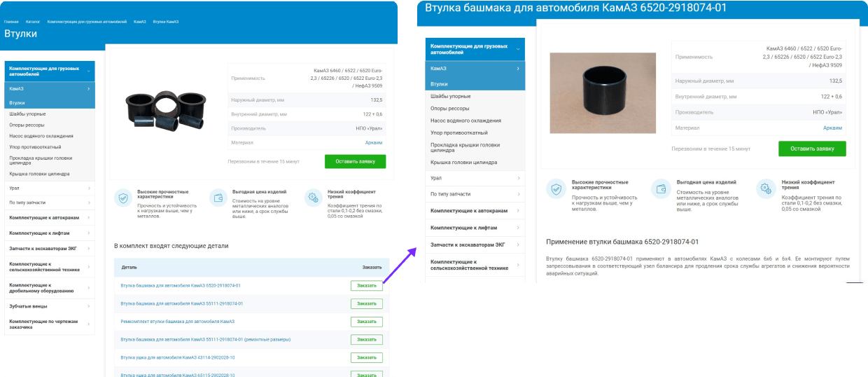Order втулка башмака 55111-2918074-01 ремонтные размеры
Screen dimensions: 868x377
click(367, 339)
